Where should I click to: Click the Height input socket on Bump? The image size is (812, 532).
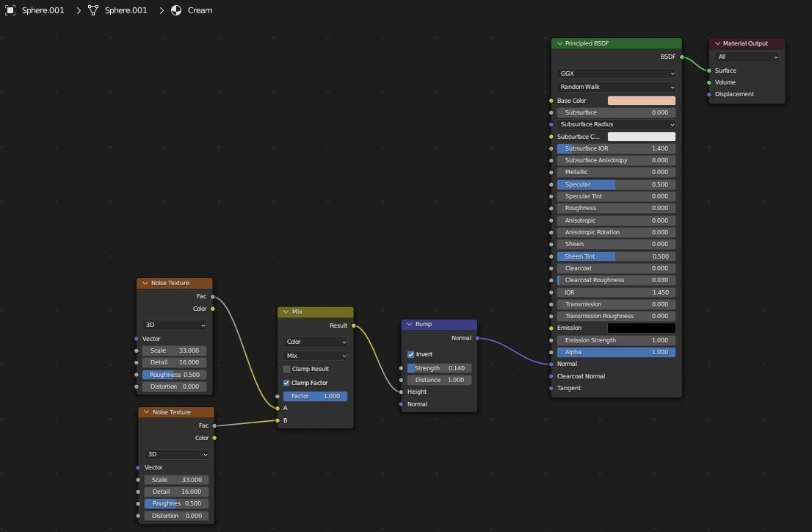click(402, 392)
